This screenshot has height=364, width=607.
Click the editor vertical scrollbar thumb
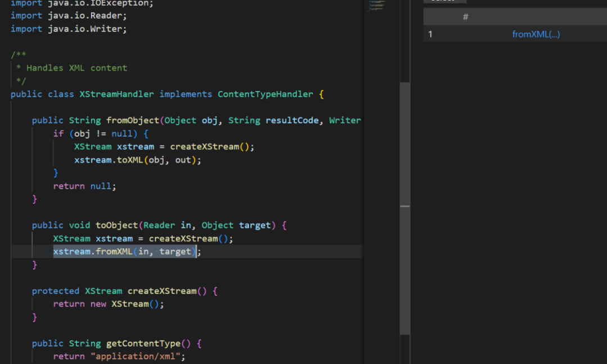(405, 208)
